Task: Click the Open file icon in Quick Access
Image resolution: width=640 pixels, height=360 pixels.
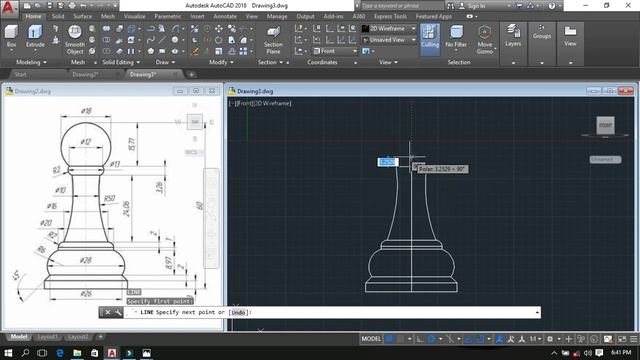Action: click(x=38, y=6)
